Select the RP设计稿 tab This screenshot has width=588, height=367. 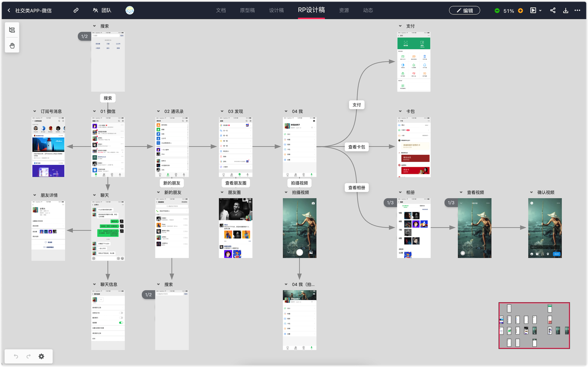coord(311,10)
